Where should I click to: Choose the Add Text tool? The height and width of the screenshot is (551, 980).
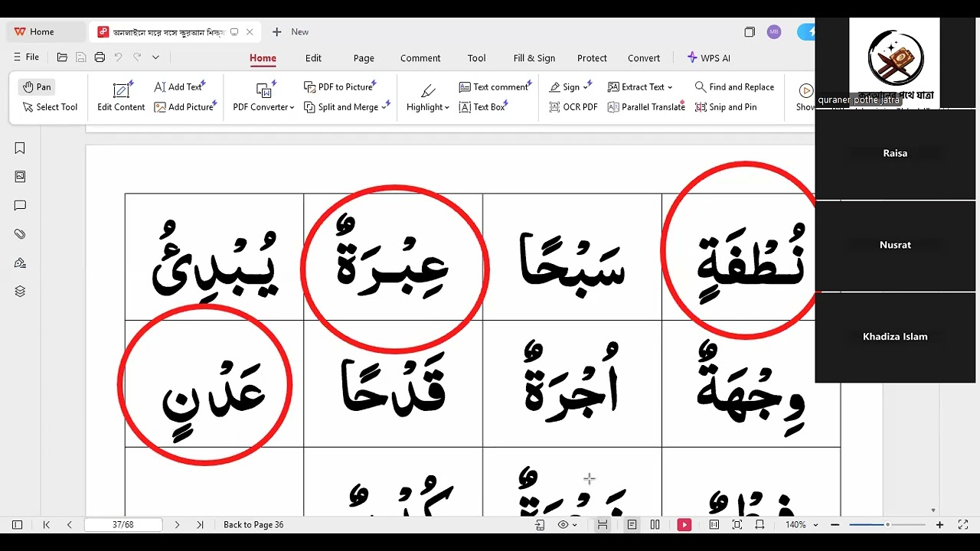(x=178, y=86)
